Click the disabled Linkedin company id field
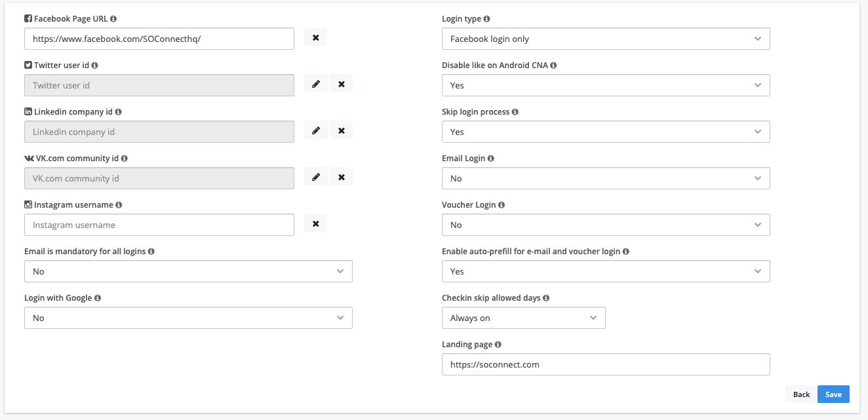This screenshot has width=868, height=420. pyautogui.click(x=159, y=132)
